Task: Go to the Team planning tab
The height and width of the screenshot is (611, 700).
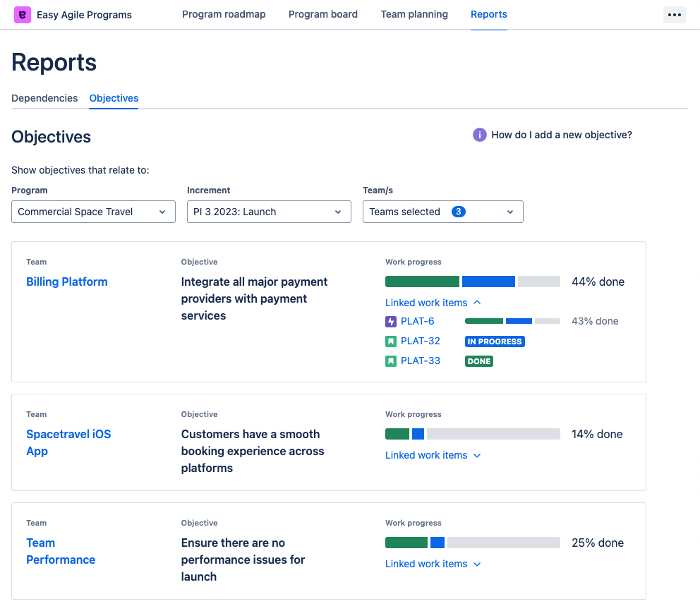Action: click(414, 14)
